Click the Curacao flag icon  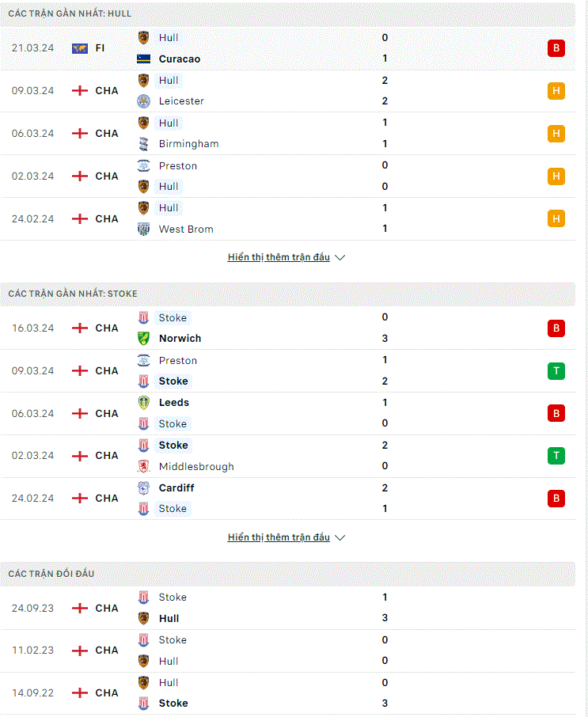point(143,59)
